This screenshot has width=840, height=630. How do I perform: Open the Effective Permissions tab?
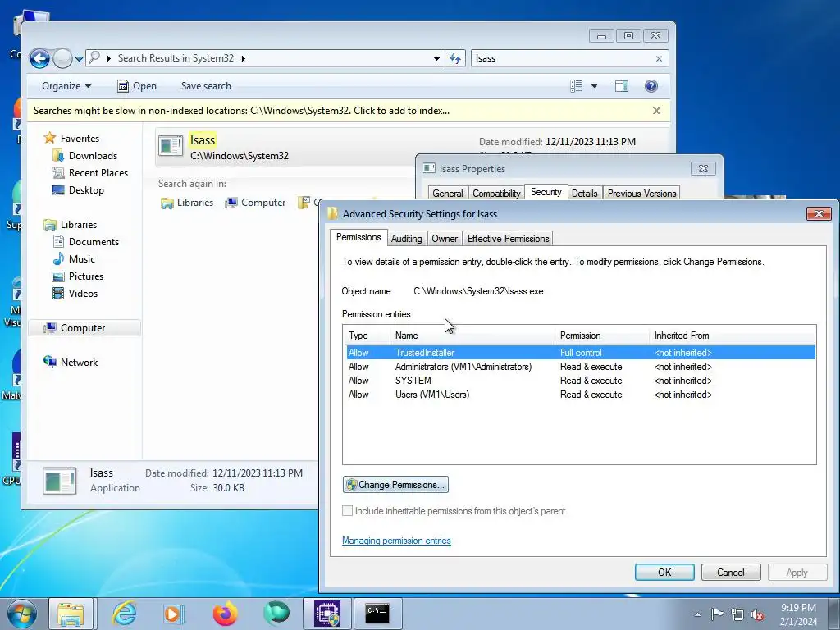508,239
